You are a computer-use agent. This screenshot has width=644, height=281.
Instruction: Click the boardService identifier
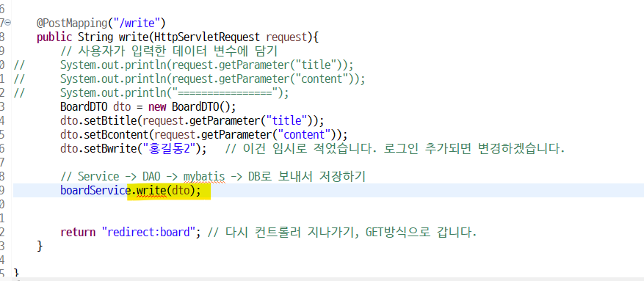[95, 191]
